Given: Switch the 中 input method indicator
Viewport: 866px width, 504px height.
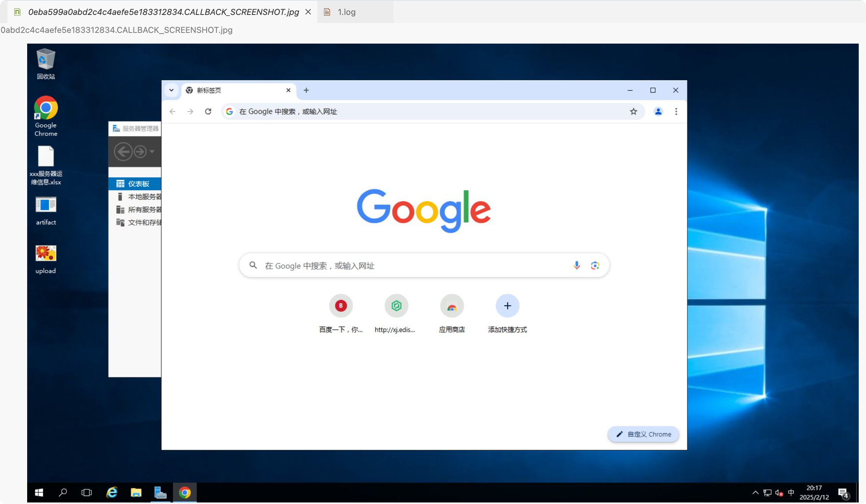Looking at the screenshot, I should tap(791, 493).
